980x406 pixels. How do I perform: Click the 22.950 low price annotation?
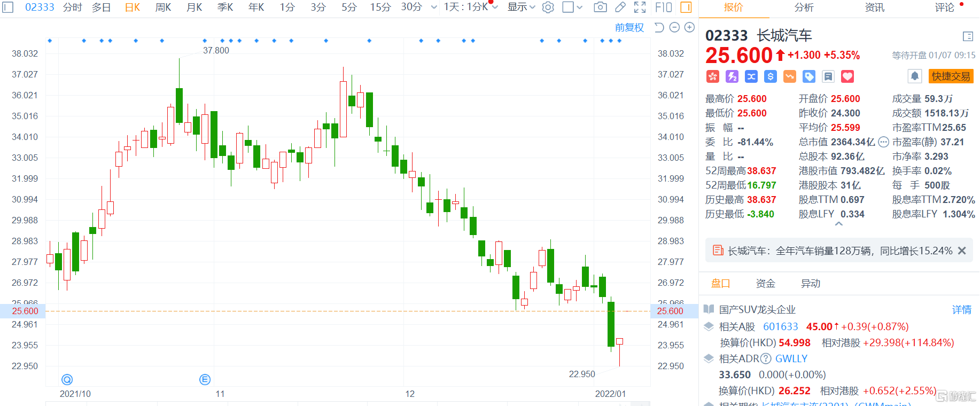tap(582, 374)
